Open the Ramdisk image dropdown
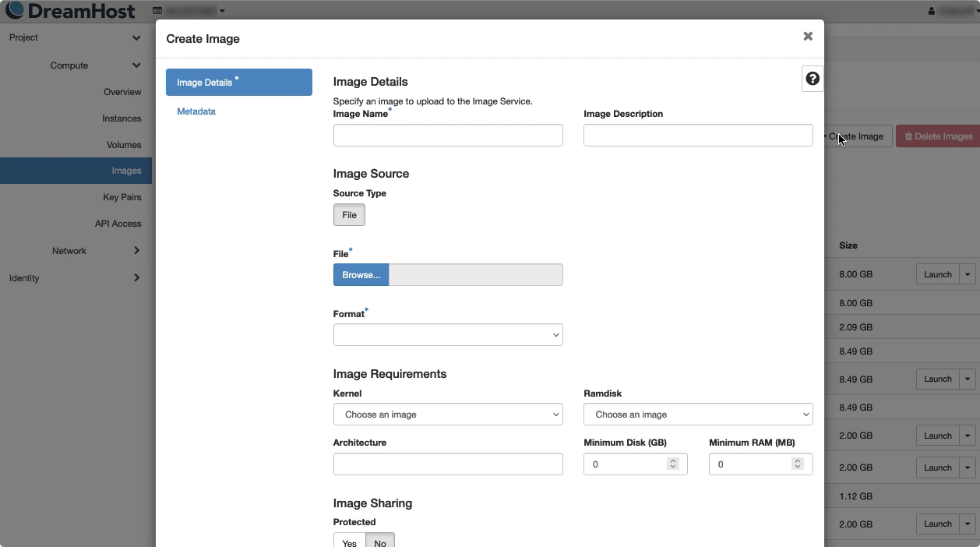 [698, 415]
